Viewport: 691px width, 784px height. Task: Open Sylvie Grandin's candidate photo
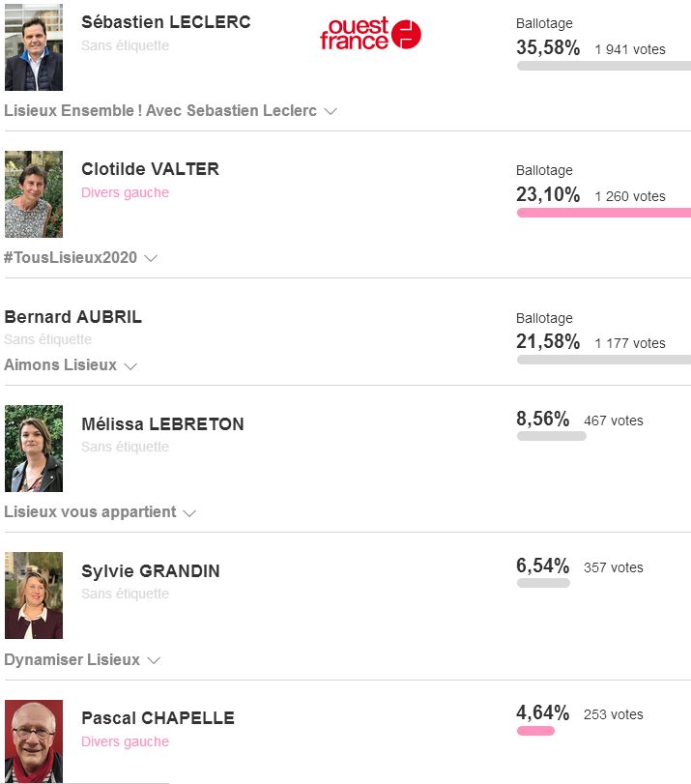(34, 595)
